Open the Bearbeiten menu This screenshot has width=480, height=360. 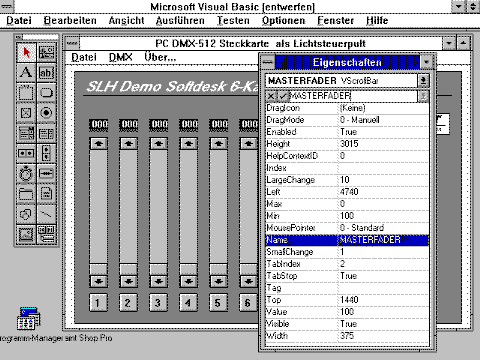(x=70, y=20)
